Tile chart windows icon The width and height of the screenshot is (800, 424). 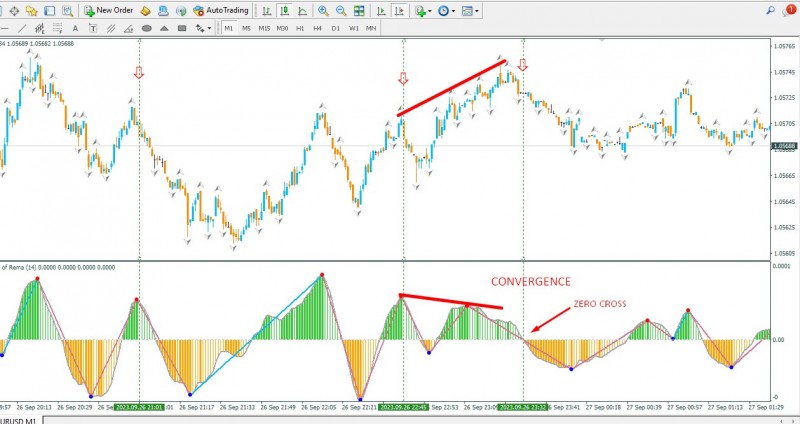(359, 10)
